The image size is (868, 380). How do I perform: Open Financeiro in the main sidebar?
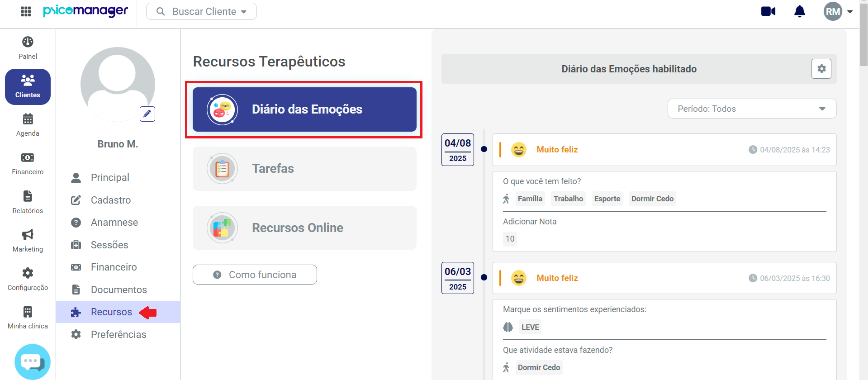click(28, 164)
